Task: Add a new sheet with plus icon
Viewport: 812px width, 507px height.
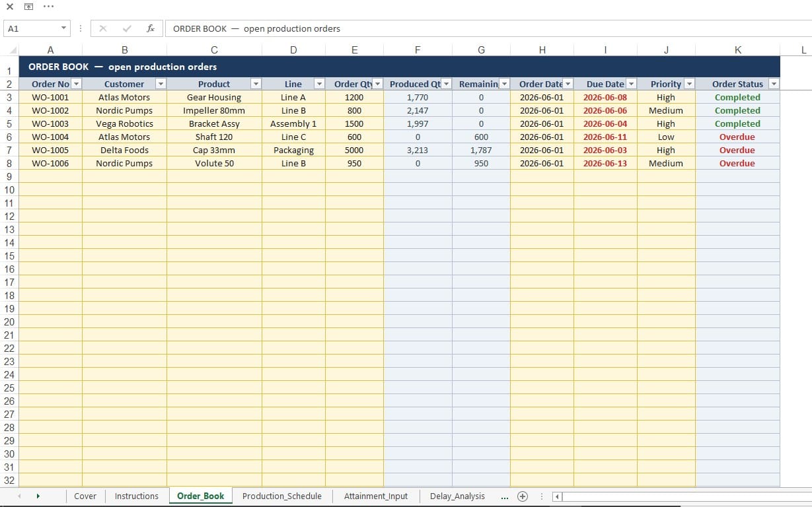Action: [x=523, y=496]
